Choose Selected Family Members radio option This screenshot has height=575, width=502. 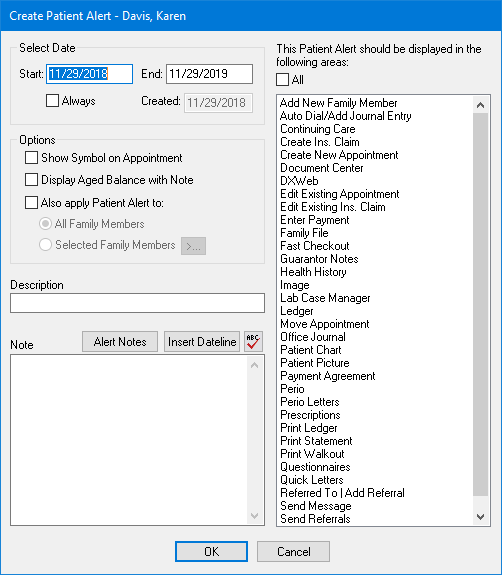(45, 245)
